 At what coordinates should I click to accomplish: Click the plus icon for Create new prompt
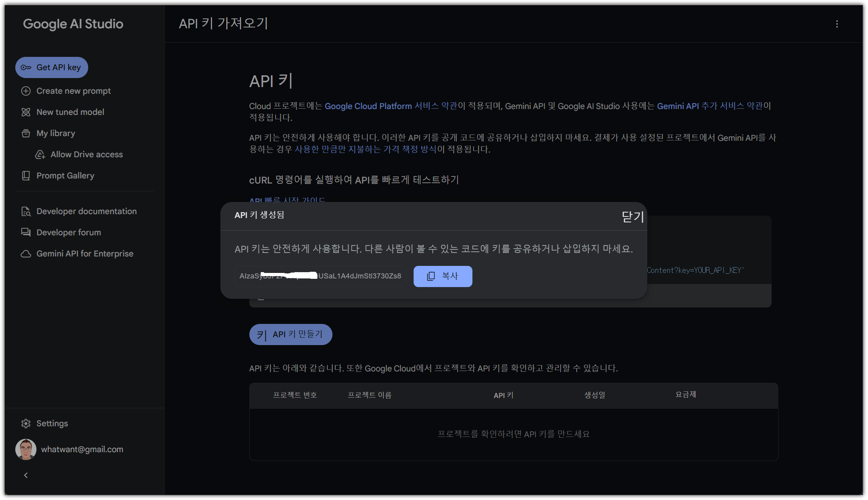(x=26, y=91)
